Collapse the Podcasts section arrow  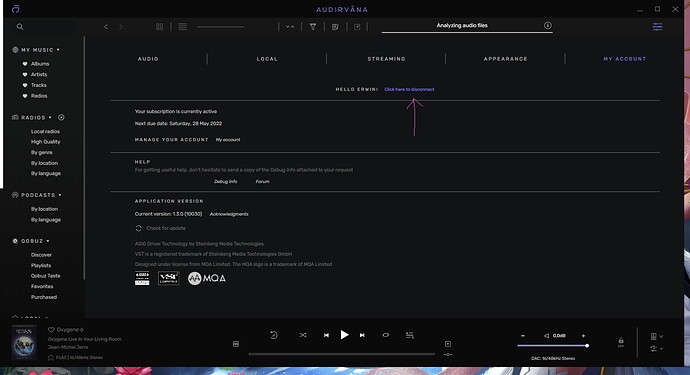point(60,195)
